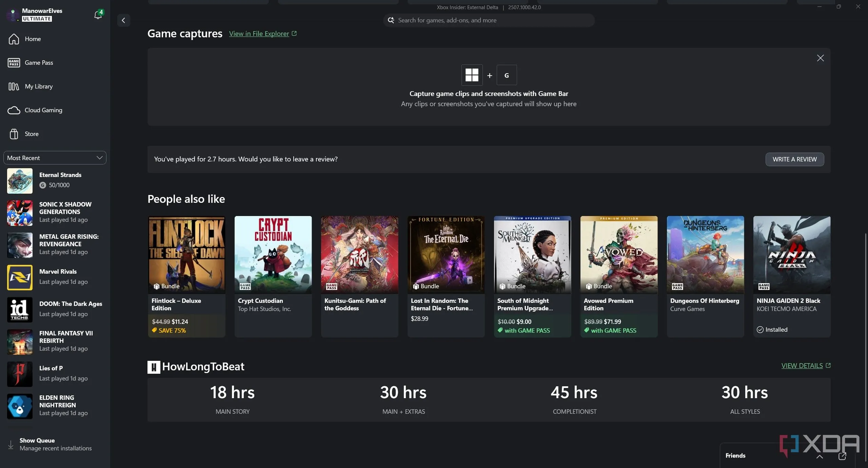Select METAL GEAR RISING: REVENGEANCE entry
The width and height of the screenshot is (868, 468).
[x=55, y=245]
